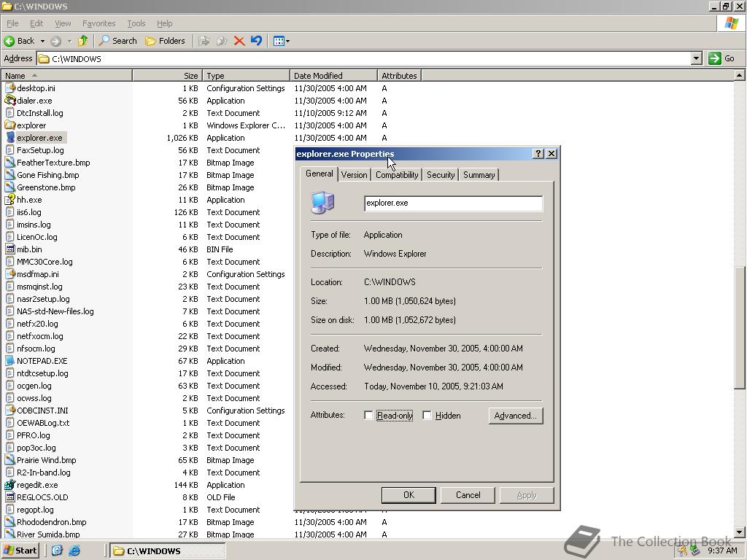The image size is (747, 560).
Task: Click the Properties dialog help question button
Action: [x=538, y=153]
